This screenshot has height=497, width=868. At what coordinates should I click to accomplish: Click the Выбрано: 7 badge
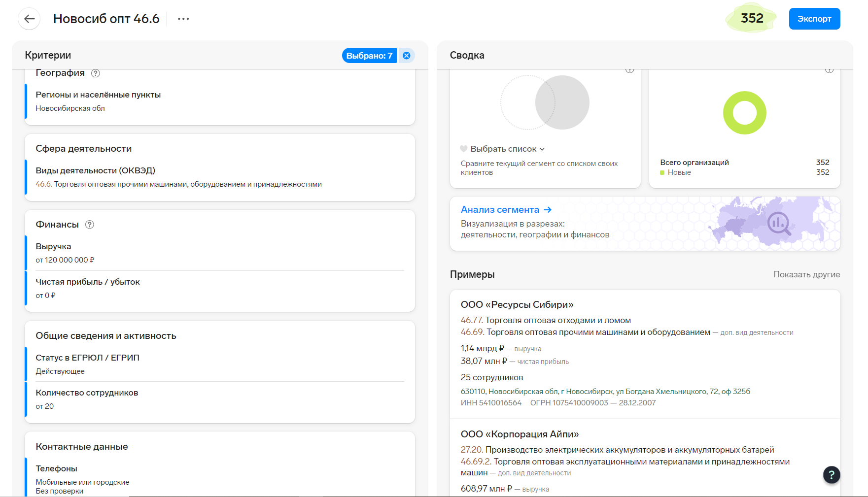pos(369,56)
